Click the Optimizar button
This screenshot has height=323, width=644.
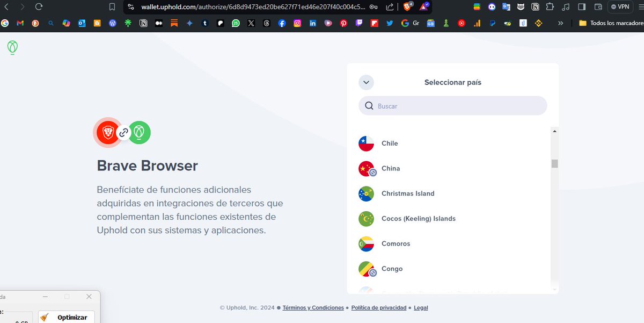click(67, 317)
